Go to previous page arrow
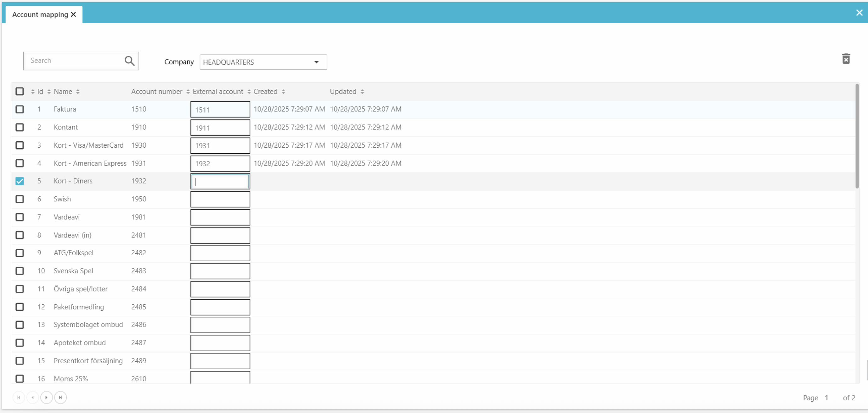Image resolution: width=868 pixels, height=413 pixels. click(x=32, y=397)
